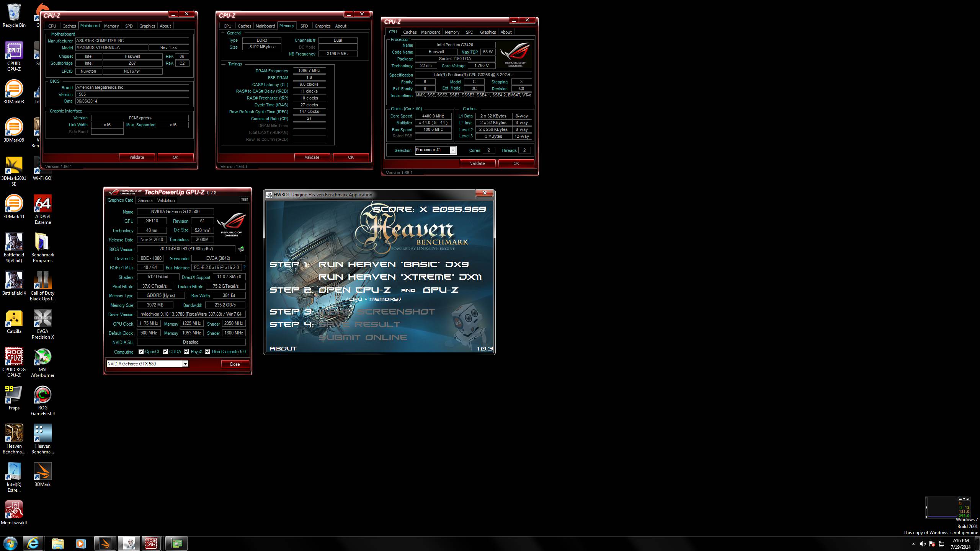Toggle the PhysX checkbox in GPU-Z
Image resolution: width=980 pixels, height=551 pixels.
click(x=187, y=352)
